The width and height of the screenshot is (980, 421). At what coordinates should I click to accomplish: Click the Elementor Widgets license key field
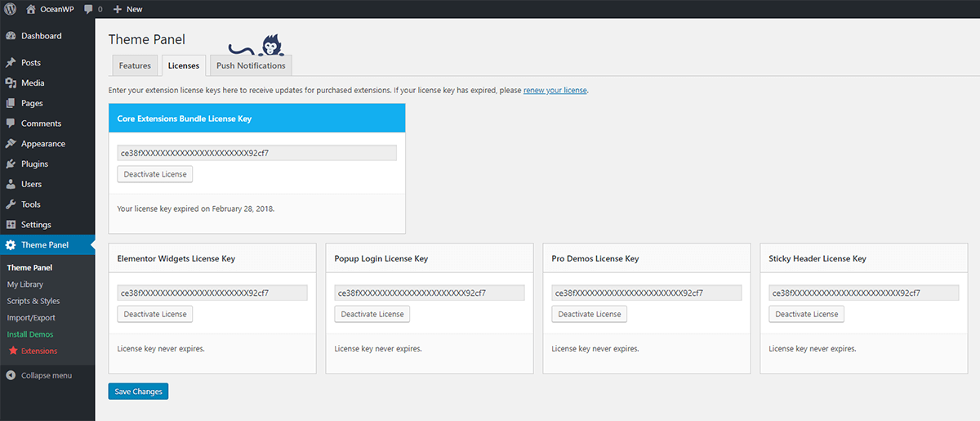coord(212,293)
